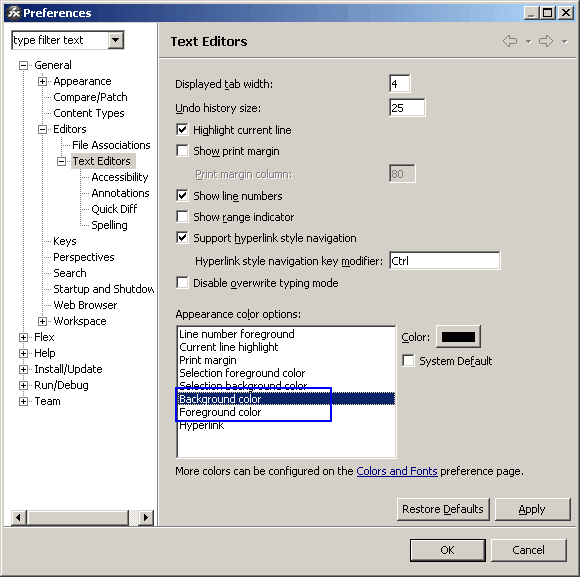The image size is (580, 577).
Task: Click the forward navigation arrow icon
Action: tap(546, 41)
